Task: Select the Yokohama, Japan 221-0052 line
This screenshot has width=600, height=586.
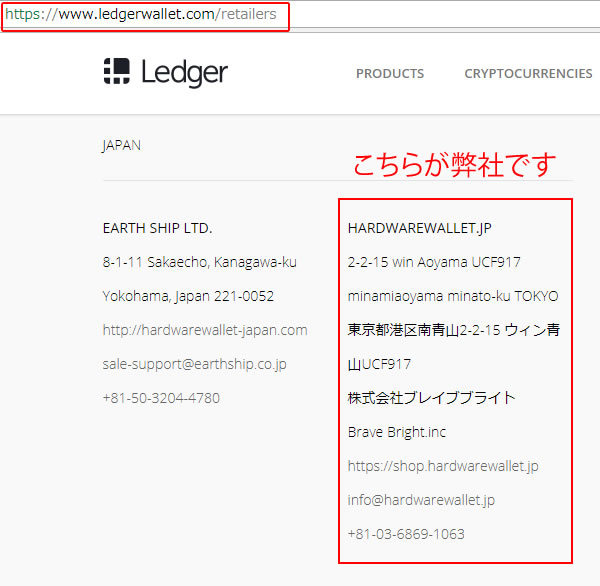Action: [188, 296]
